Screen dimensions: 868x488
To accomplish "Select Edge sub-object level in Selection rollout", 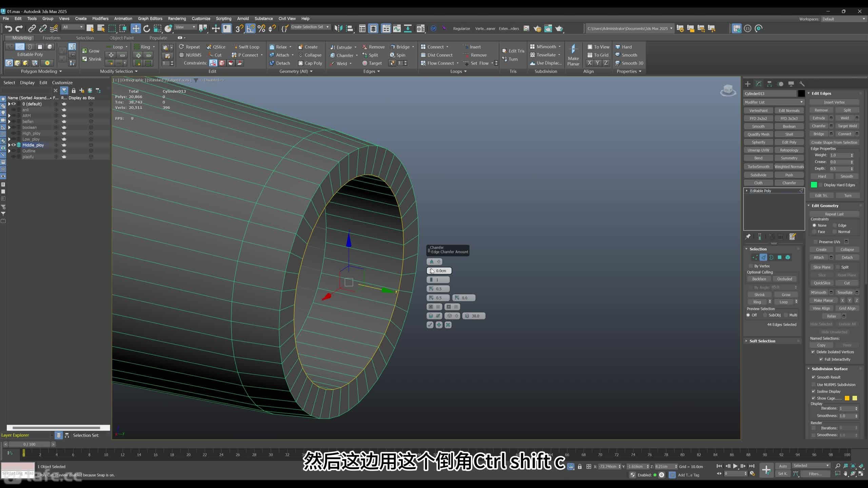I will coord(763,258).
